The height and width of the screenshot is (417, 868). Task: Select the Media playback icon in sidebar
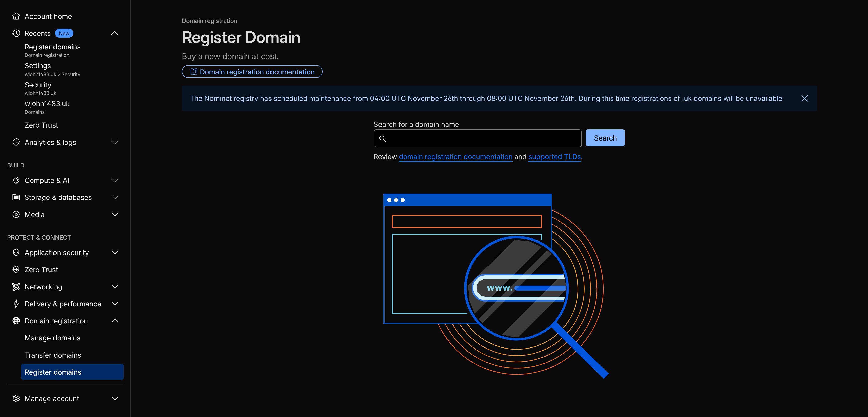16,214
